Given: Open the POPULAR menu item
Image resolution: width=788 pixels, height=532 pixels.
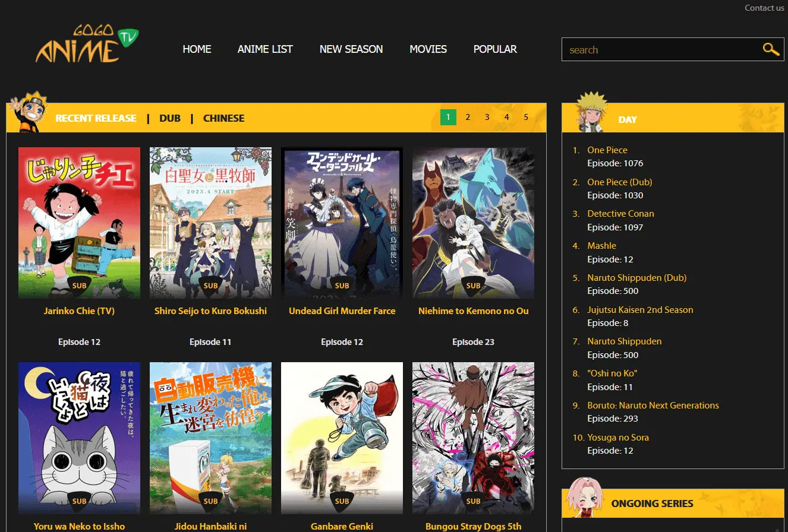Looking at the screenshot, I should [x=495, y=49].
